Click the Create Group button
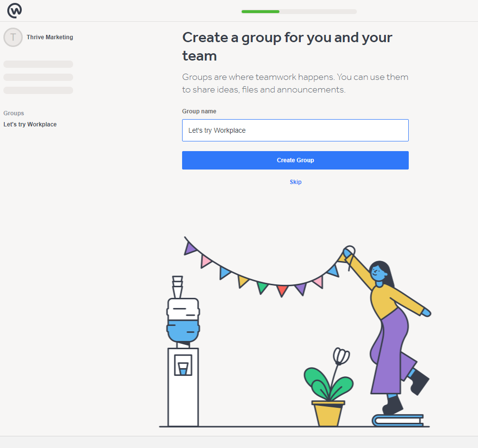The image size is (478, 448). click(295, 160)
